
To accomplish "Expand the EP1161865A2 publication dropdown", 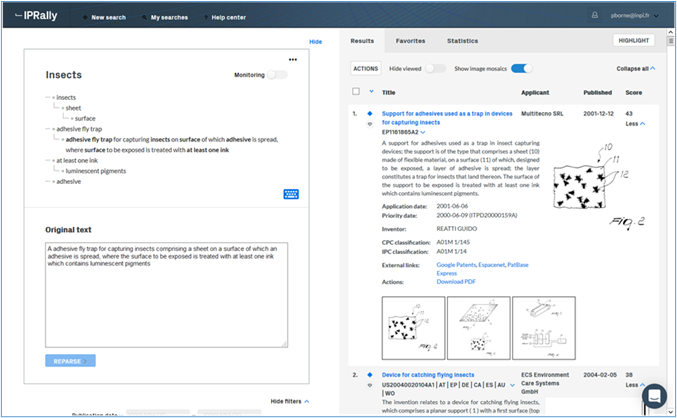I will coord(423,131).
